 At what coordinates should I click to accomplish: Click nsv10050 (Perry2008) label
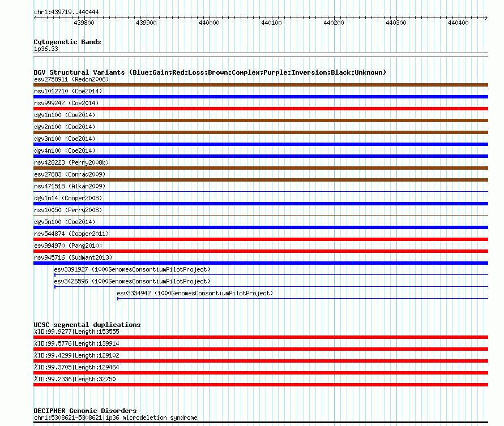pyautogui.click(x=68, y=210)
